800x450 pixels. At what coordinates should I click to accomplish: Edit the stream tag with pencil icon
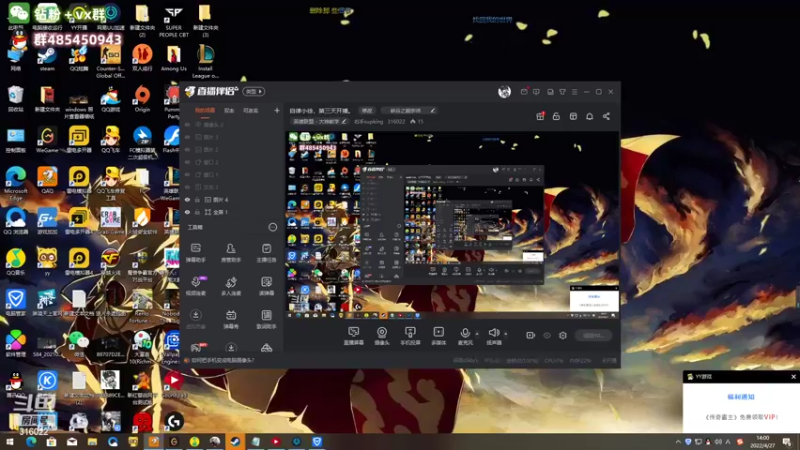(x=433, y=110)
